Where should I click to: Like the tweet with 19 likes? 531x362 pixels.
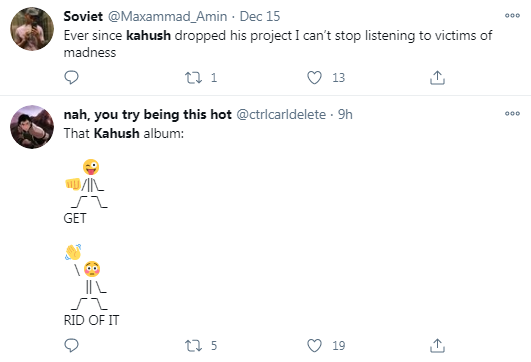pyautogui.click(x=314, y=346)
